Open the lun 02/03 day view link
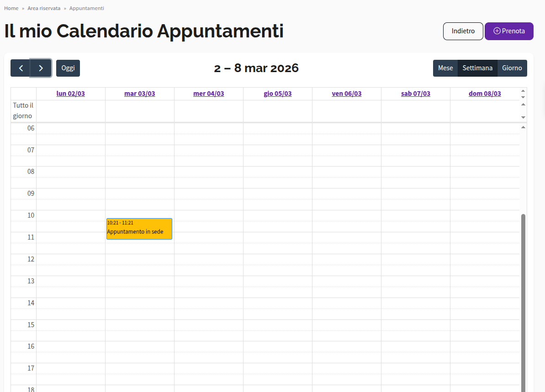The image size is (545, 392). (x=70, y=93)
